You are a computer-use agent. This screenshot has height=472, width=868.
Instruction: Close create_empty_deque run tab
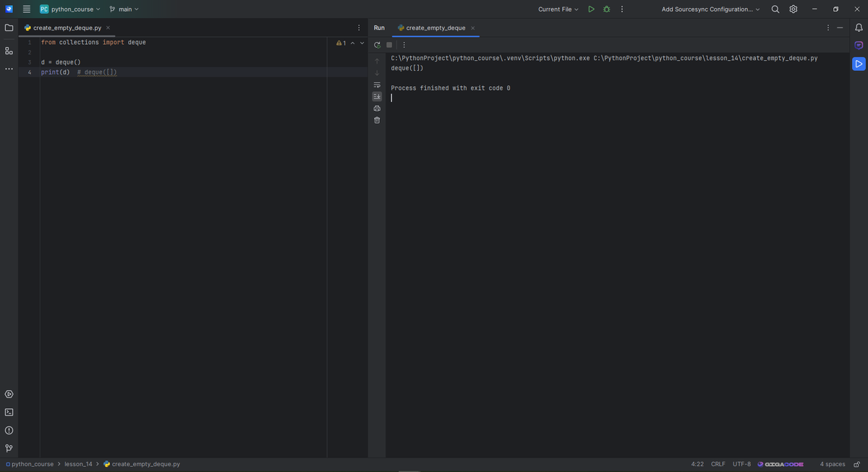(472, 28)
